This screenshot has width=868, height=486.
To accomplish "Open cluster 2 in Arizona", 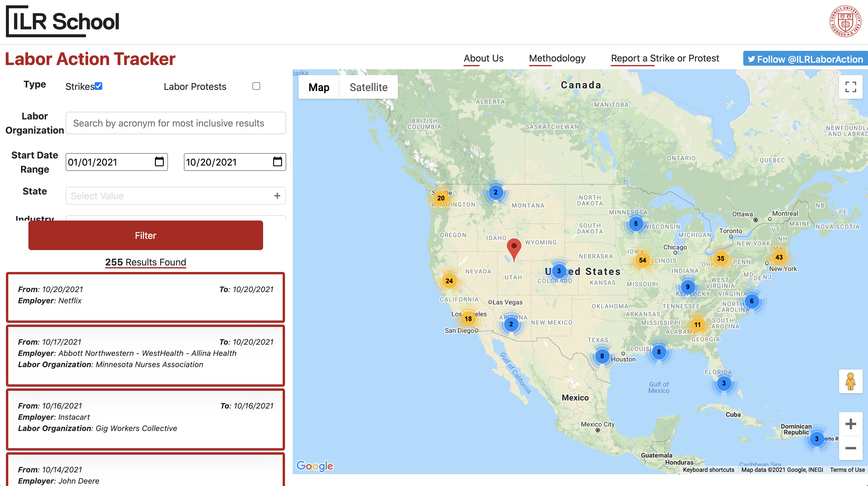I will [511, 324].
